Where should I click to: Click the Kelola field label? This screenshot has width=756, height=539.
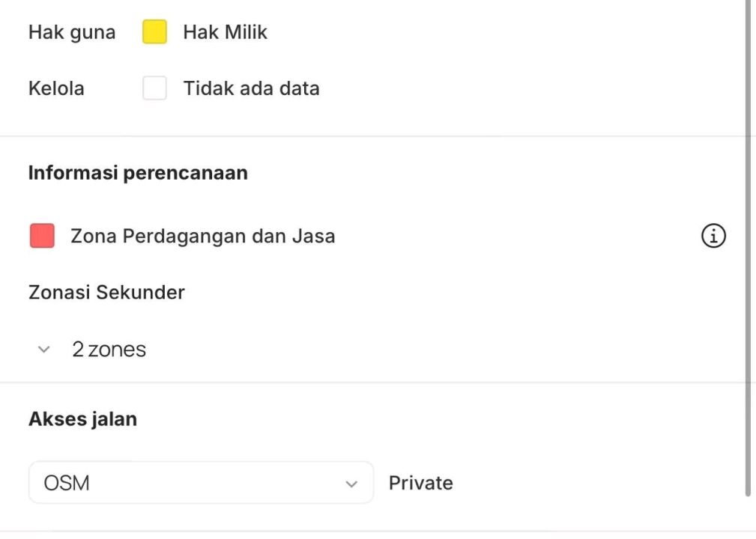coord(56,88)
